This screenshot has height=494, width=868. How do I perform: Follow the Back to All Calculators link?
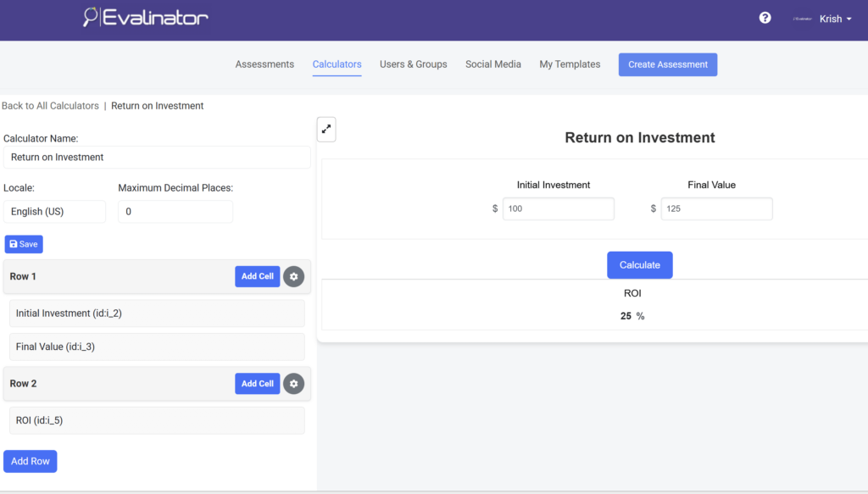coord(50,106)
